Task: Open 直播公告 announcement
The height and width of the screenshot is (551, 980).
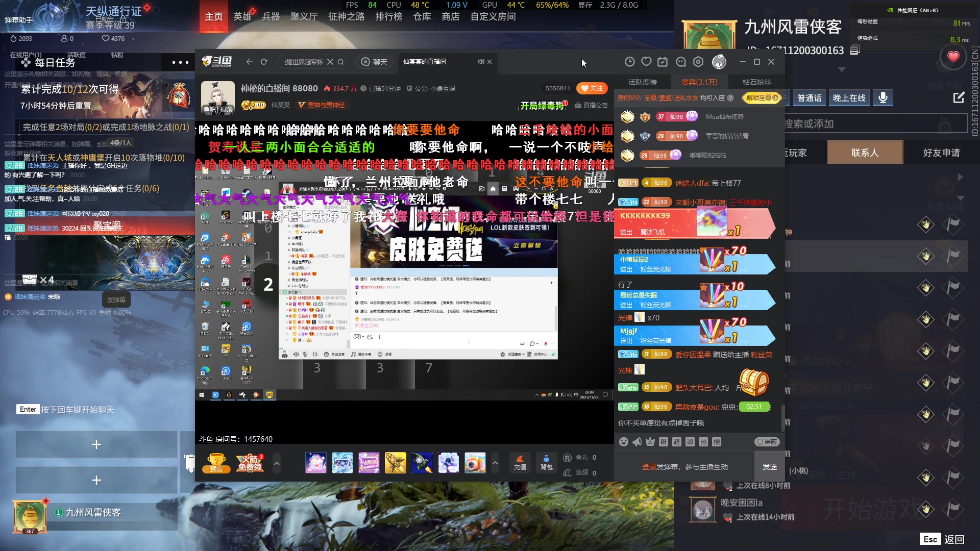Action: point(592,105)
